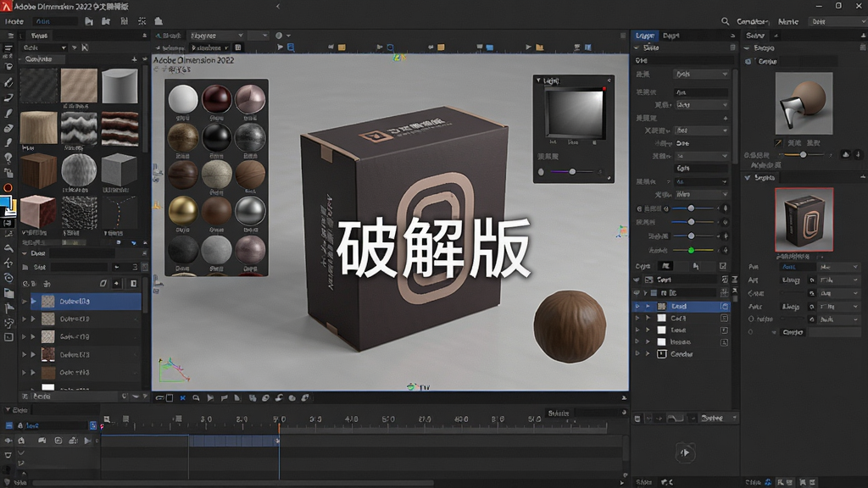This screenshot has height=488, width=868.
Task: Click the labeled button below the radio circles
Action: (793, 332)
